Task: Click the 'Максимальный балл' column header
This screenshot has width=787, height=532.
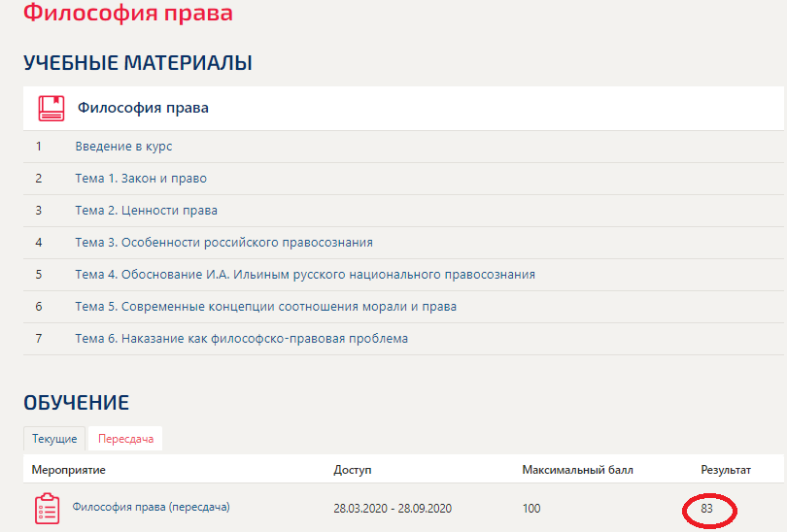Action: [x=577, y=470]
